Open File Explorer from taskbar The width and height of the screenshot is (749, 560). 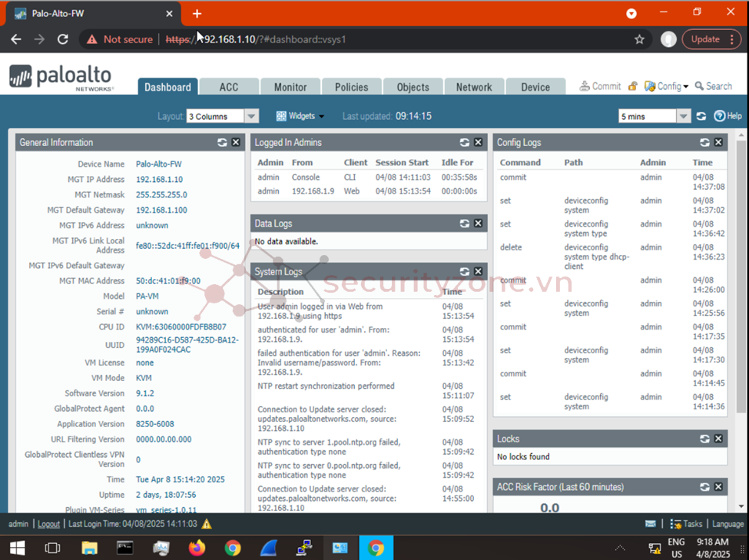(x=89, y=548)
